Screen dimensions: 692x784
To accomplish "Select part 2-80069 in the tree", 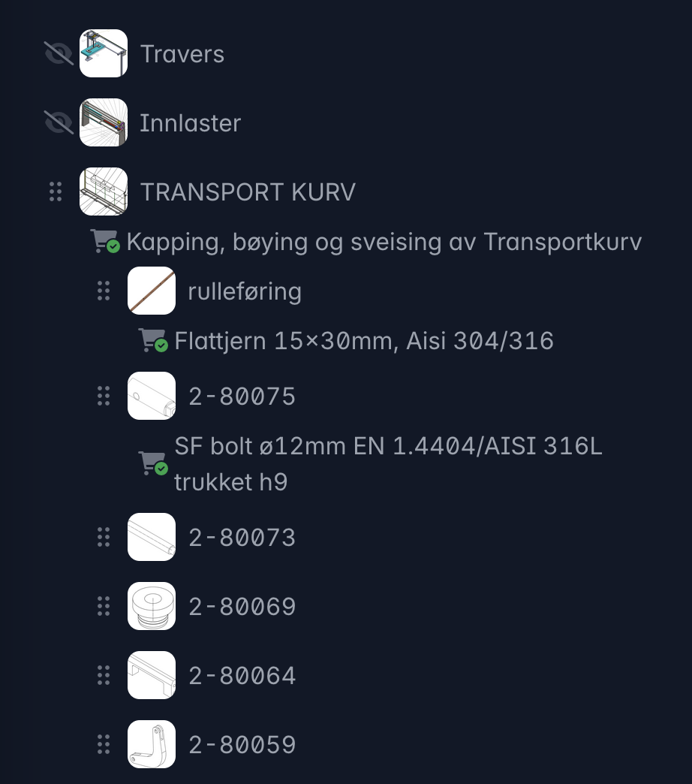I will tap(242, 607).
